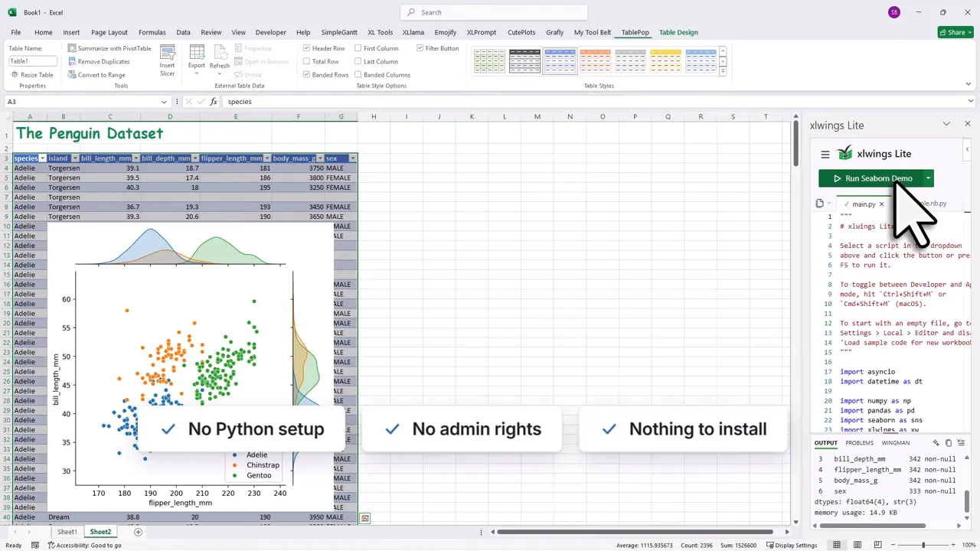
Task: Enable the Banded Columns checkbox
Action: tap(358, 75)
